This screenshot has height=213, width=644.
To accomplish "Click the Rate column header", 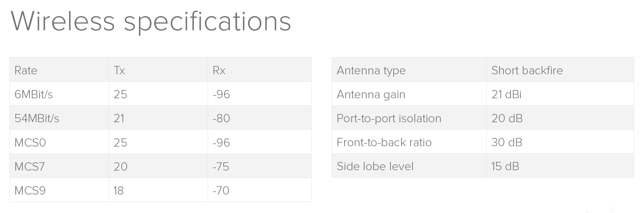I will (26, 70).
